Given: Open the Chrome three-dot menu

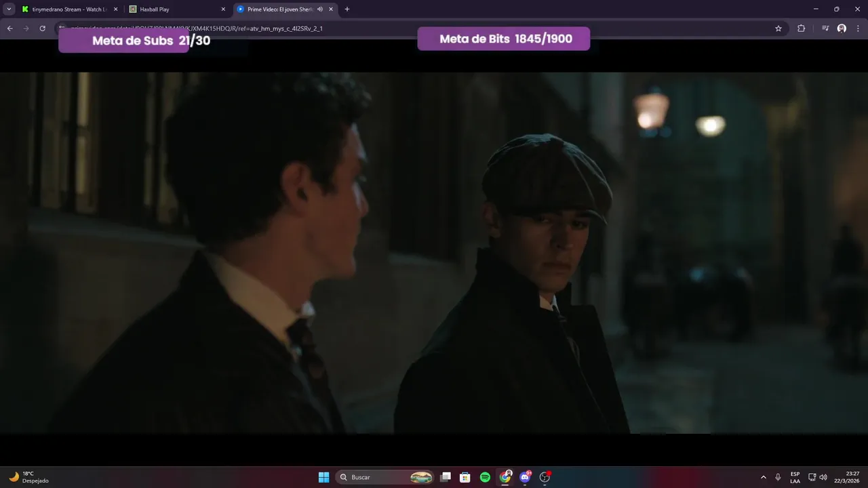Looking at the screenshot, I should [857, 28].
